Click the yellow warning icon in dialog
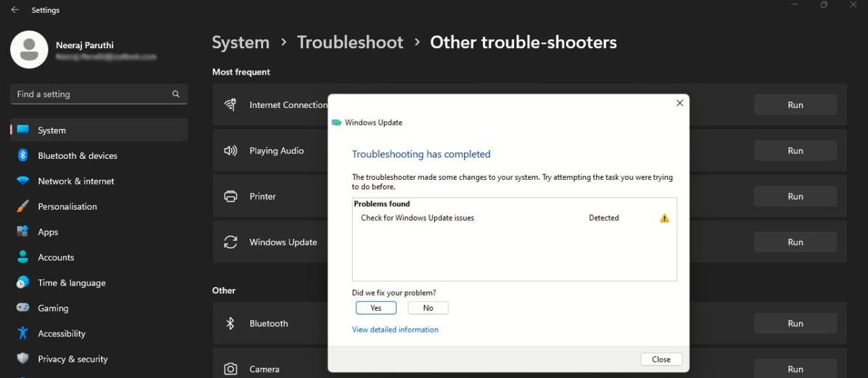Screen dimensions: 868x378 (x=665, y=219)
